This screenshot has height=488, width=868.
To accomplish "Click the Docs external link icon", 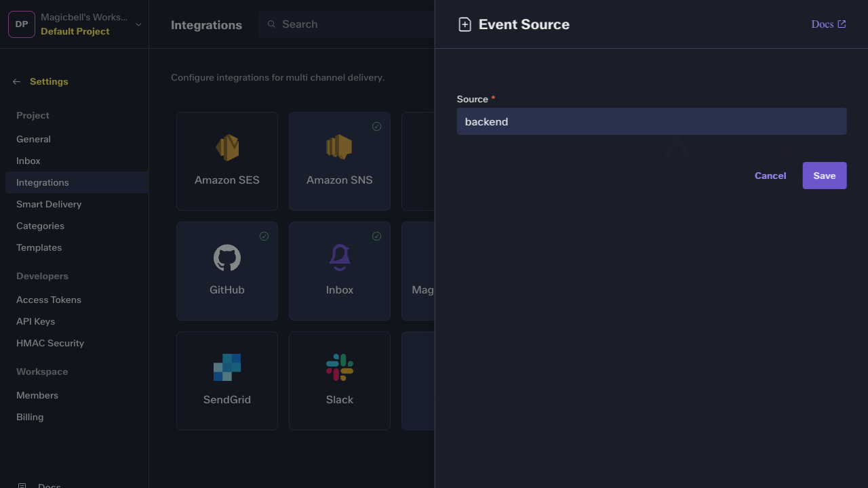I will click(842, 24).
